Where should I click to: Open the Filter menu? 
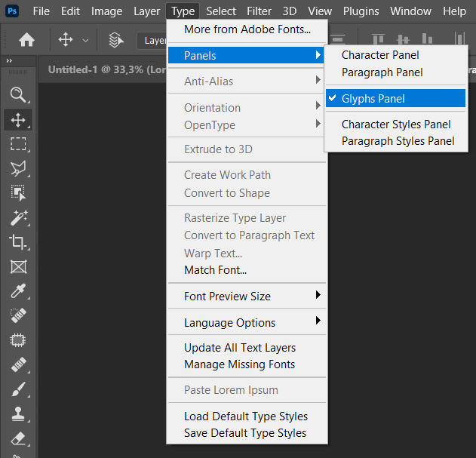pyautogui.click(x=259, y=11)
